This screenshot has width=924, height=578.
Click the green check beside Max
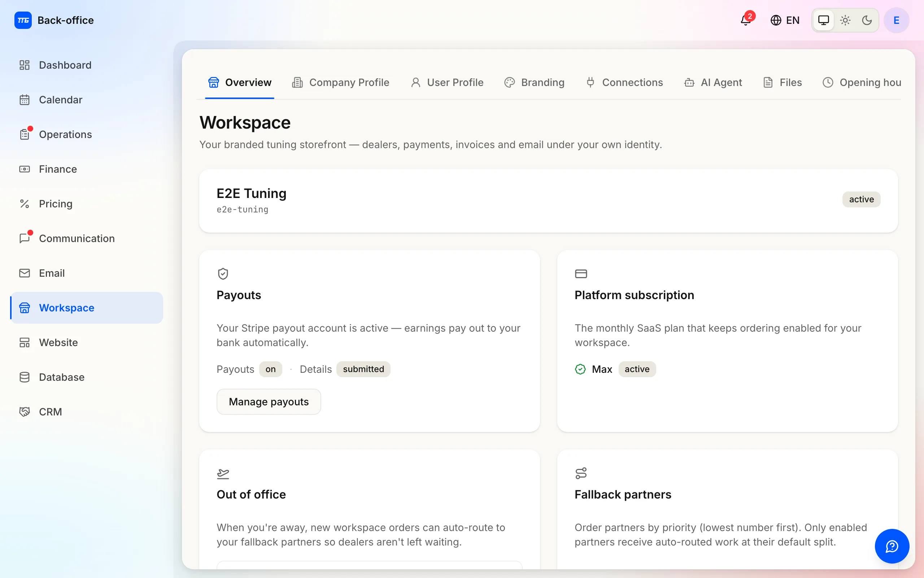[580, 369]
